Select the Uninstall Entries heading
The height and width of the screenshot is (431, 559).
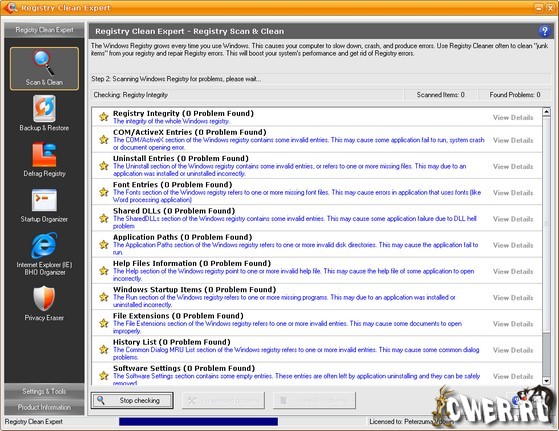click(181, 158)
